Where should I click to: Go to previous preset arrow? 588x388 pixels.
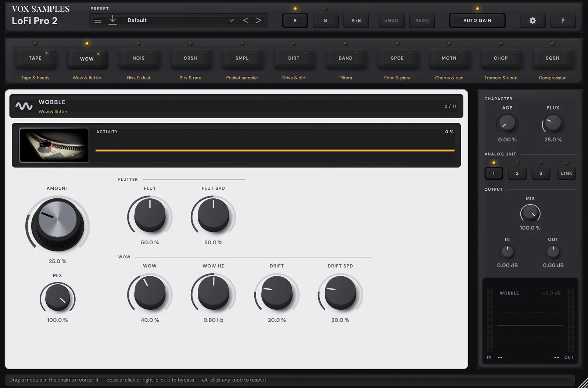pyautogui.click(x=245, y=20)
